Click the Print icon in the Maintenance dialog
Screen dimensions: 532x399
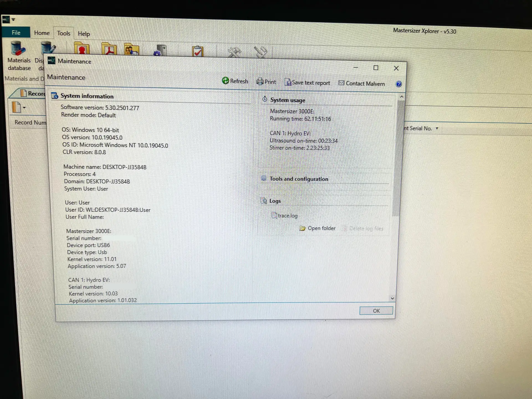pyautogui.click(x=260, y=81)
